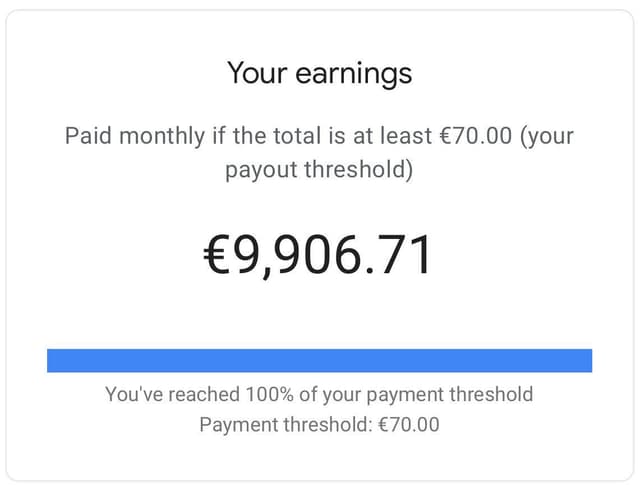Click the left end of the blue progress bar

54,360
